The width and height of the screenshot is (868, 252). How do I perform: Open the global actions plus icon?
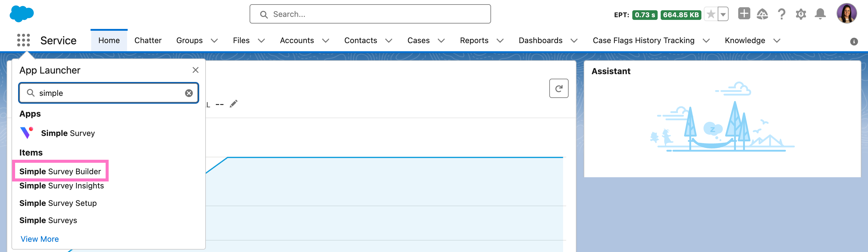(x=744, y=14)
